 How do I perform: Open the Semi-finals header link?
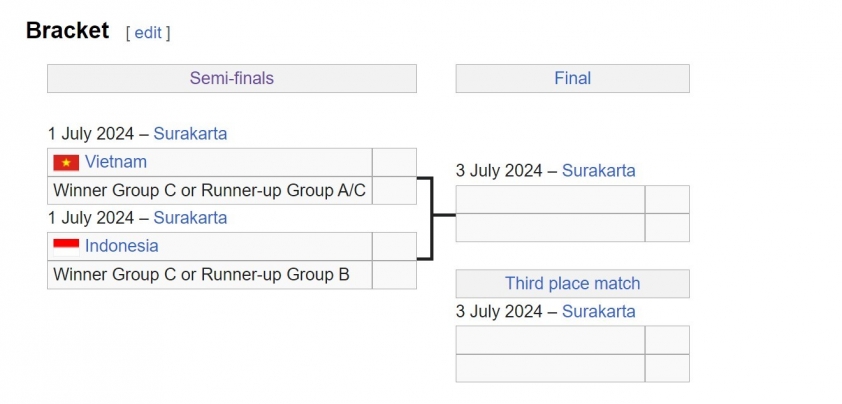click(231, 78)
